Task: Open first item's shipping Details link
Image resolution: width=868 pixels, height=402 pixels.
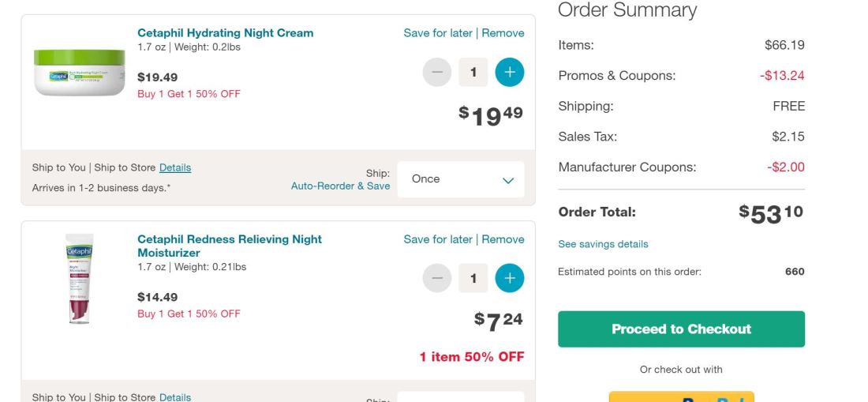Action: coord(175,167)
